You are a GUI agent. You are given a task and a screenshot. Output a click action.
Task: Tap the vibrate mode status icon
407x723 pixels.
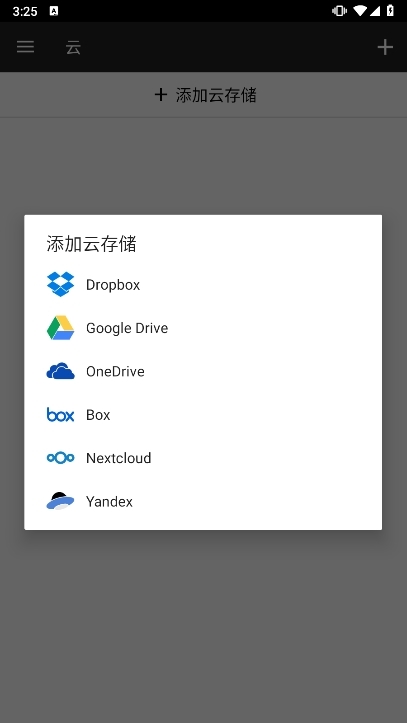339,11
